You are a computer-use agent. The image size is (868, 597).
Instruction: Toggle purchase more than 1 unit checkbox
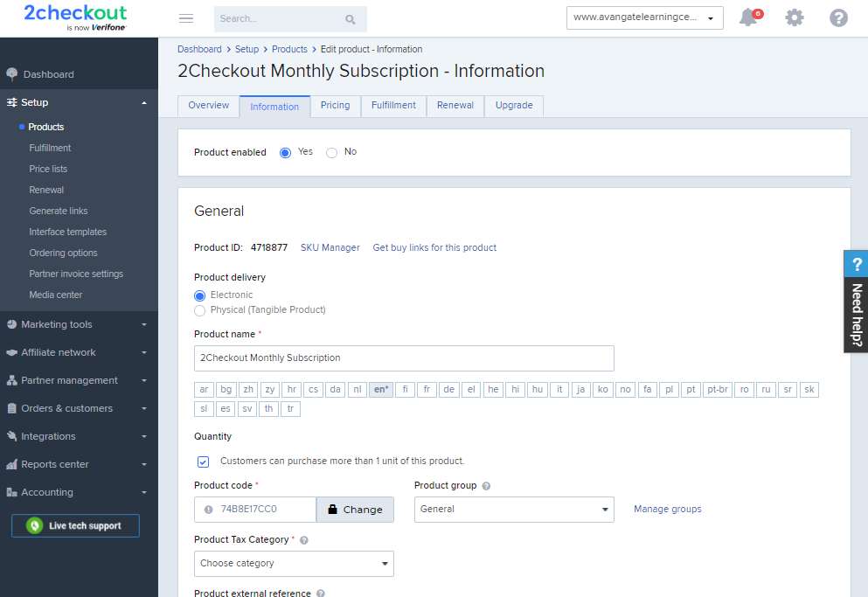203,462
